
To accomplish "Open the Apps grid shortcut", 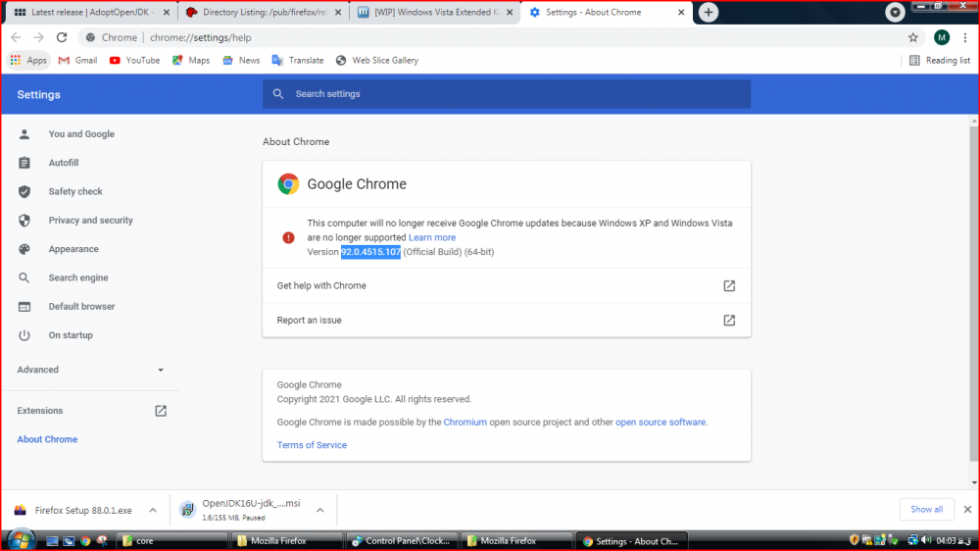I will coord(28,60).
